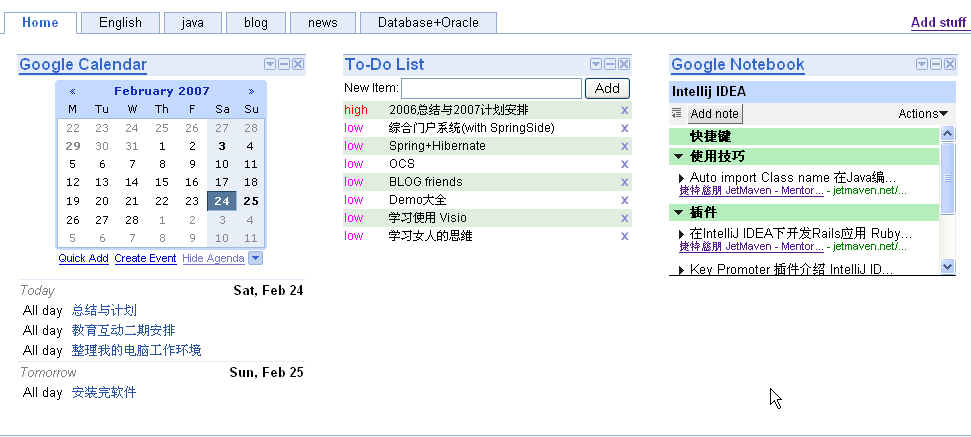971x437 pixels.
Task: Click the BLOG friends to-do text
Action: point(425,182)
